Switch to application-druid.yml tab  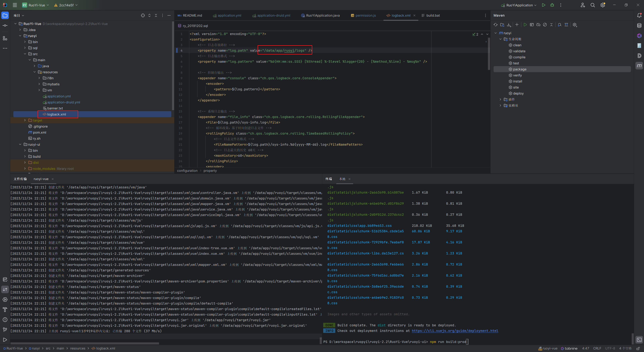click(x=271, y=15)
